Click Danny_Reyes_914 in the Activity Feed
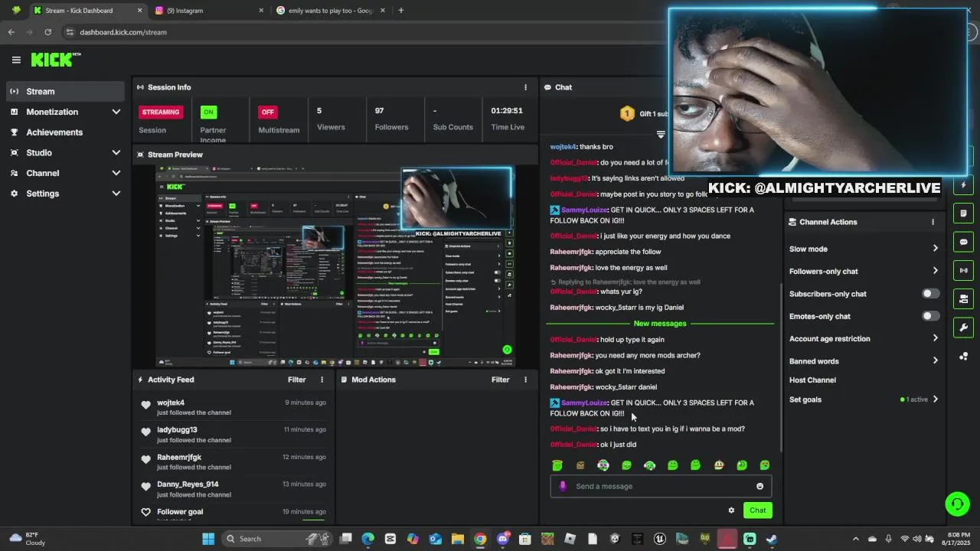Image resolution: width=980 pixels, height=551 pixels. 188,484
